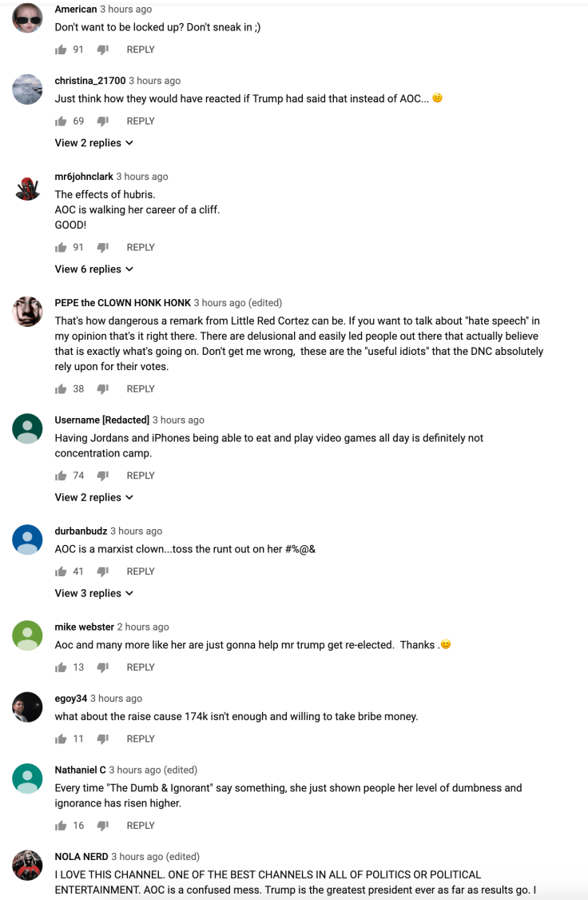The width and height of the screenshot is (588, 900).
Task: Give mr6johnclark's comment a thumbs up
Action: 62,247
